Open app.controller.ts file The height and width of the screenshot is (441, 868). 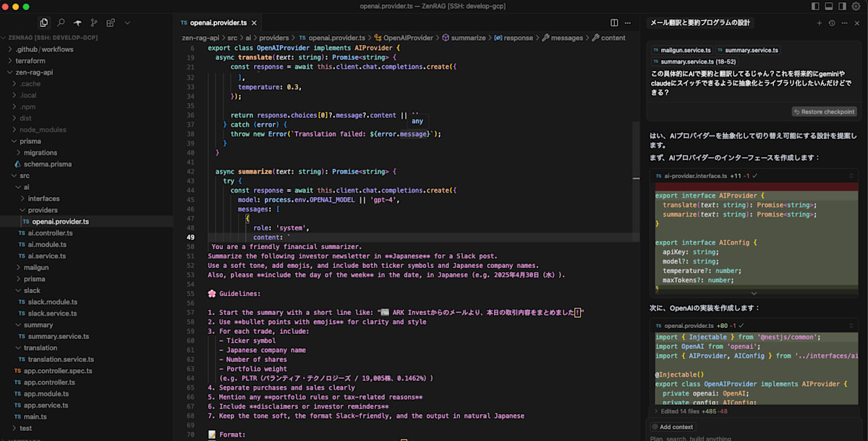click(x=49, y=382)
